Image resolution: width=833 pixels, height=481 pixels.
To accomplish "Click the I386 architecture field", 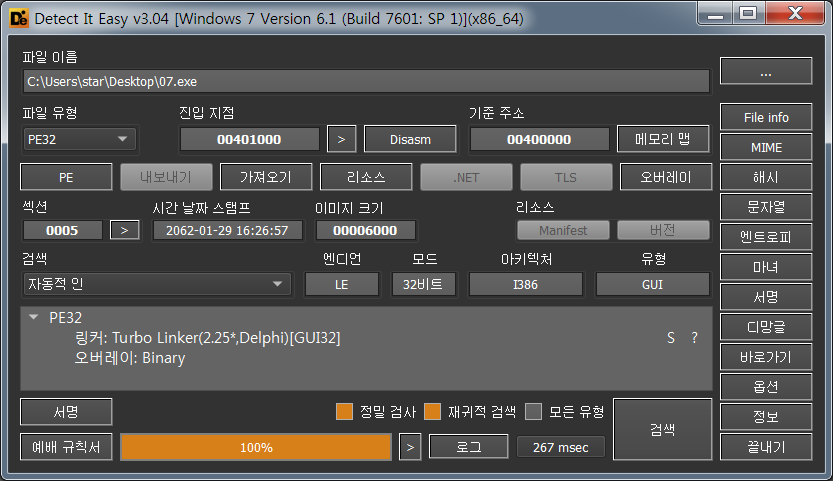I will pyautogui.click(x=525, y=284).
